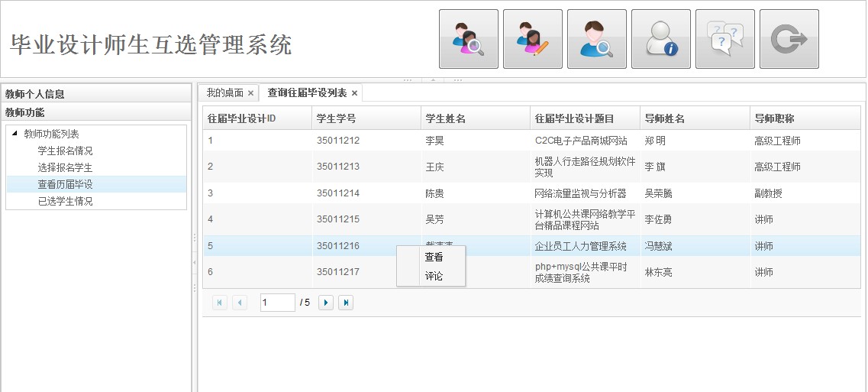Select advisor name 郑明
Screen dimensions: 868x392
(x=656, y=141)
